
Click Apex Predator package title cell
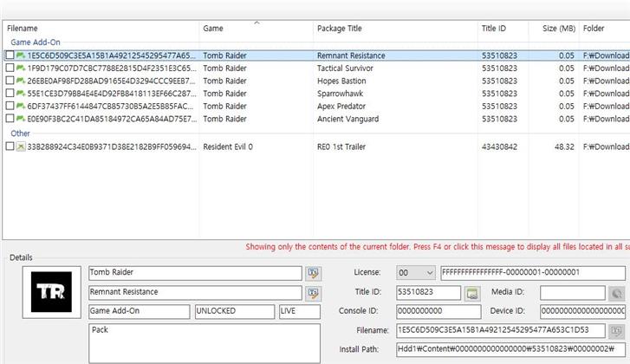pos(341,107)
